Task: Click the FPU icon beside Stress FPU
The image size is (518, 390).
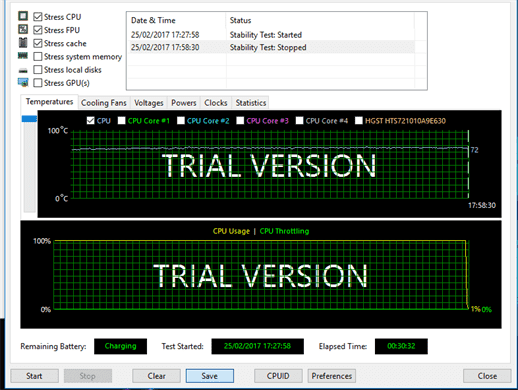Action: point(23,29)
